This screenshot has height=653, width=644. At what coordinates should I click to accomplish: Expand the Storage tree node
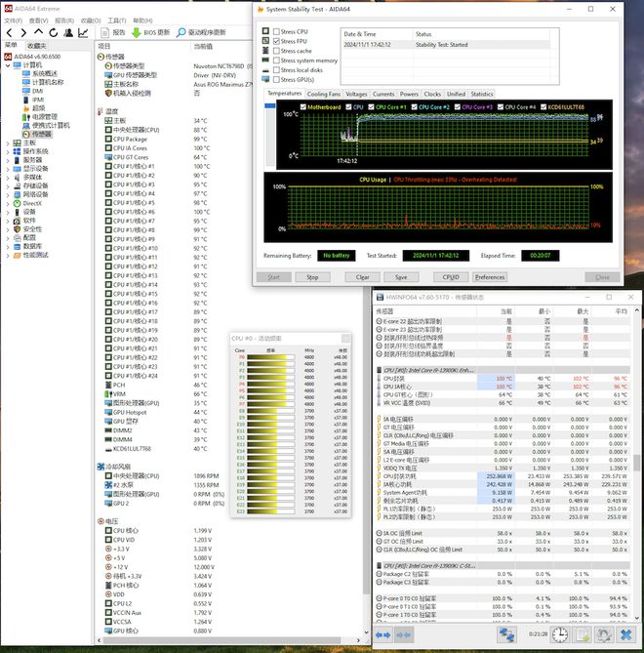[8, 186]
